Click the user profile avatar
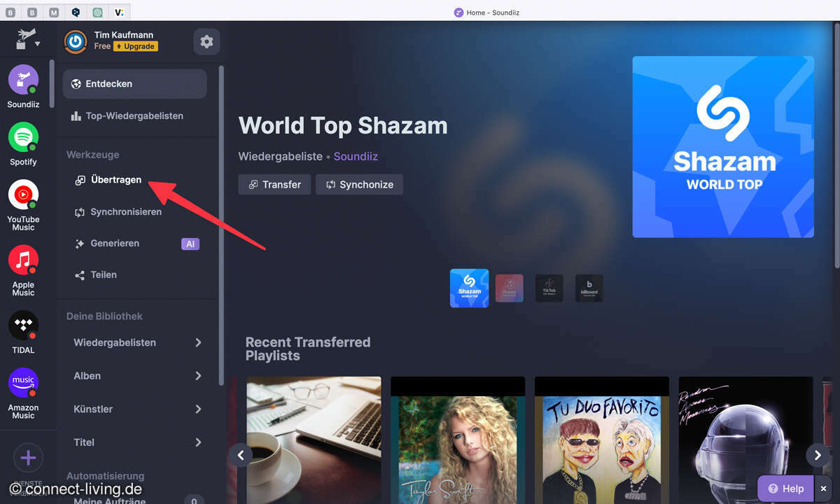Viewport: 840px width, 504px height. point(76,41)
